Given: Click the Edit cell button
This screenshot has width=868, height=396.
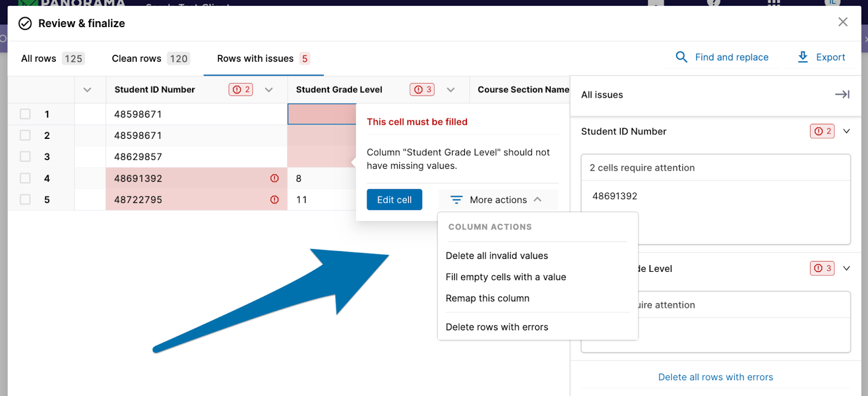Looking at the screenshot, I should point(394,200).
